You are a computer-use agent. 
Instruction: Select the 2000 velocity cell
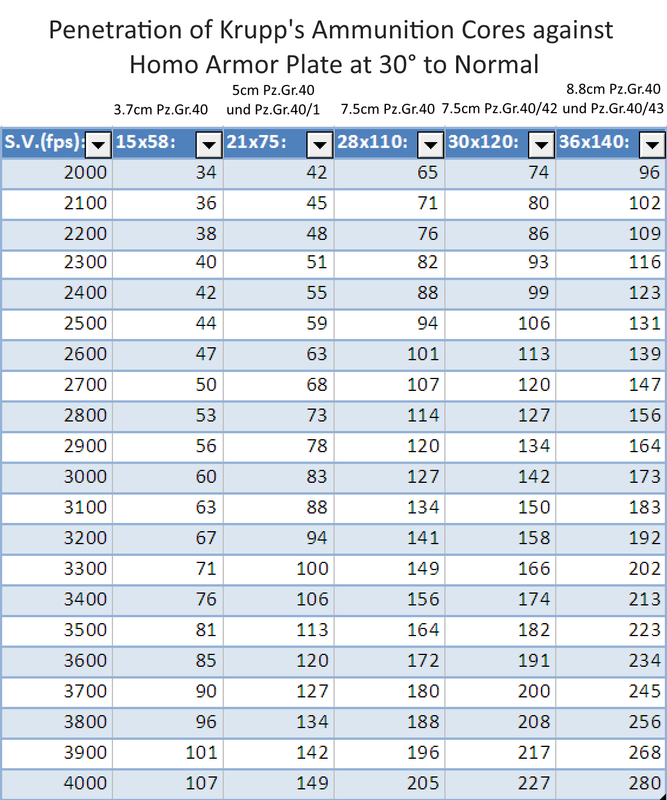tap(57, 173)
